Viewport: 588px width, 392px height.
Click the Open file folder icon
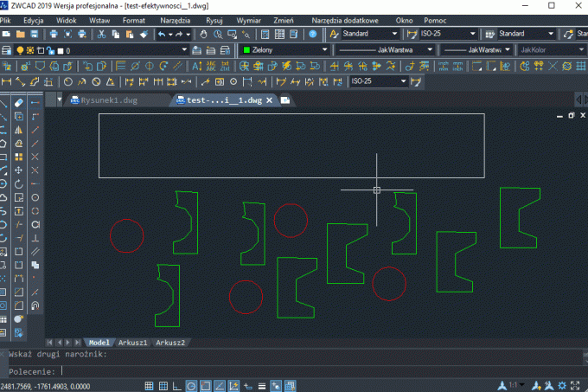coord(20,34)
